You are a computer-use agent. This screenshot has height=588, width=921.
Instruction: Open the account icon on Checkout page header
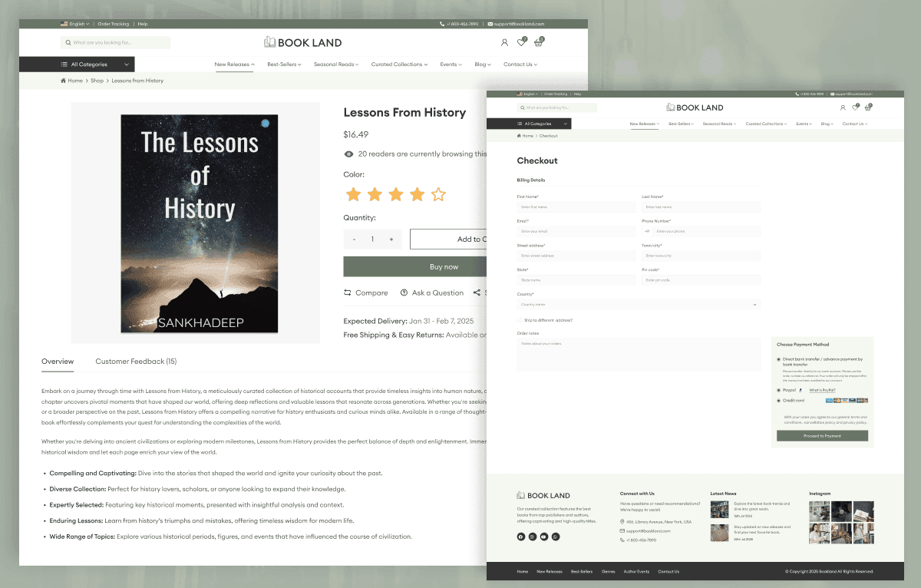[x=843, y=107]
